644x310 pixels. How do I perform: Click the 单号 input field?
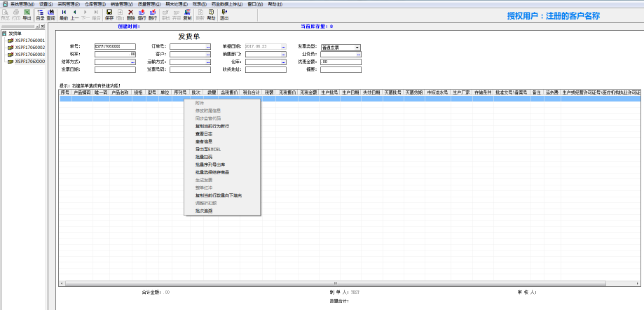115,47
